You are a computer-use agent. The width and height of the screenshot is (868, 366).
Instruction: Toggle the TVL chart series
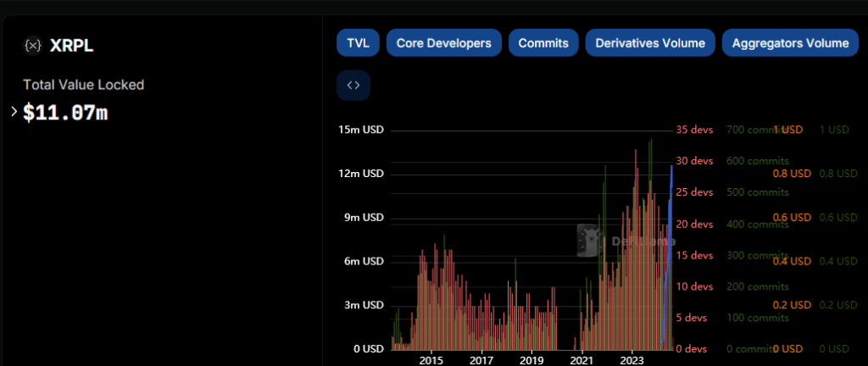coord(359,43)
